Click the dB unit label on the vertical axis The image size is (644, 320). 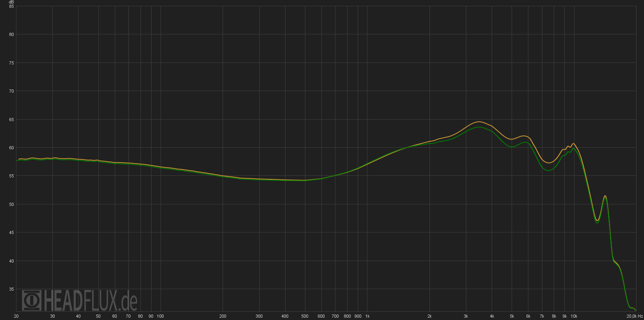click(11, 2)
